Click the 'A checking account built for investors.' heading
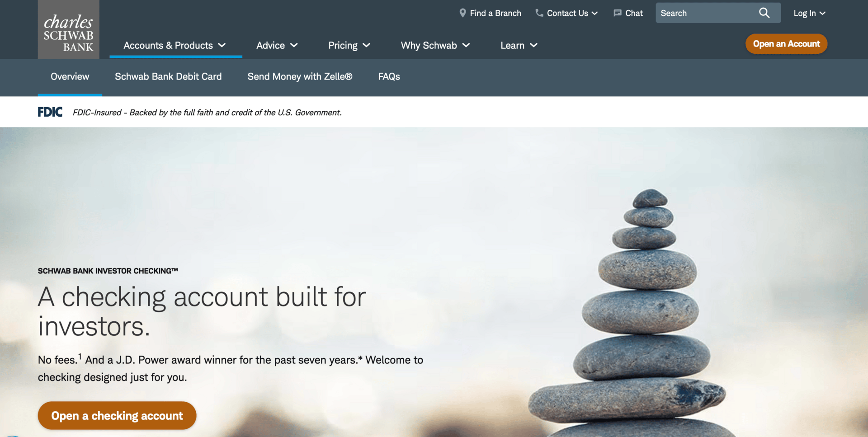This screenshot has width=868, height=437. 202,311
